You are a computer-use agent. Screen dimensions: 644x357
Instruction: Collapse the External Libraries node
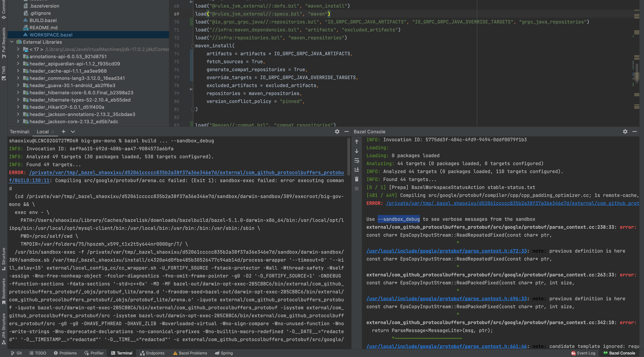pyautogui.click(x=12, y=42)
